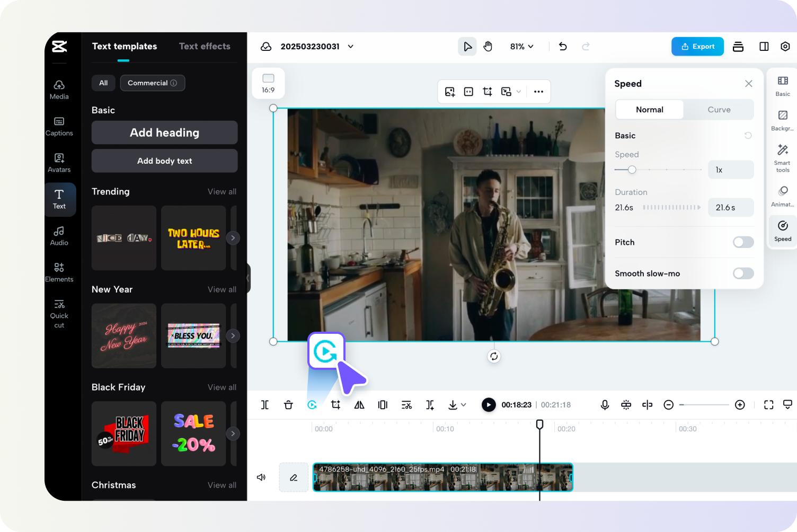Click the speed slider handle
Screen dimensions: 797x532
pyautogui.click(x=632, y=170)
